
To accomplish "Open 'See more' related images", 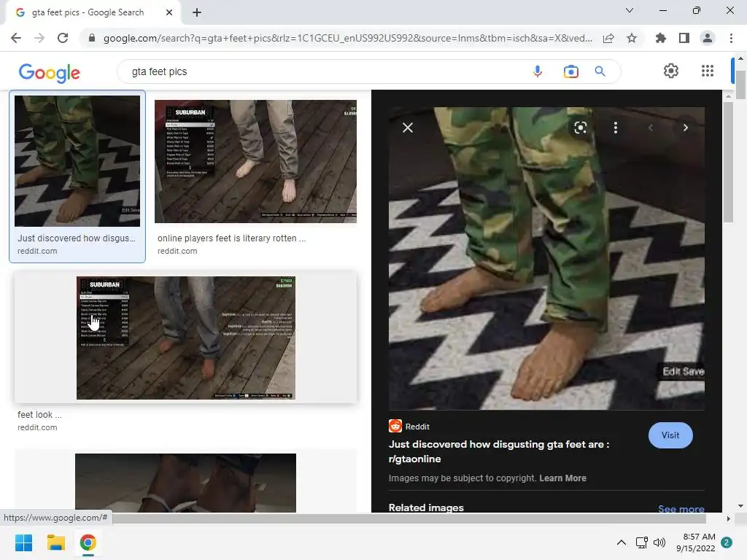I will pyautogui.click(x=681, y=508).
